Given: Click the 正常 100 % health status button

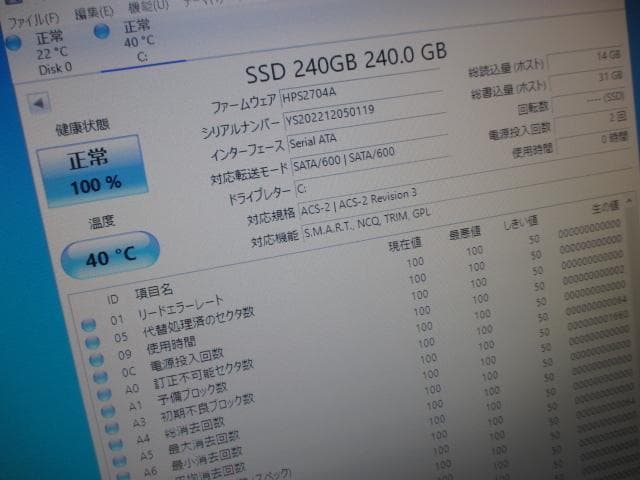Looking at the screenshot, I should pos(92,171).
